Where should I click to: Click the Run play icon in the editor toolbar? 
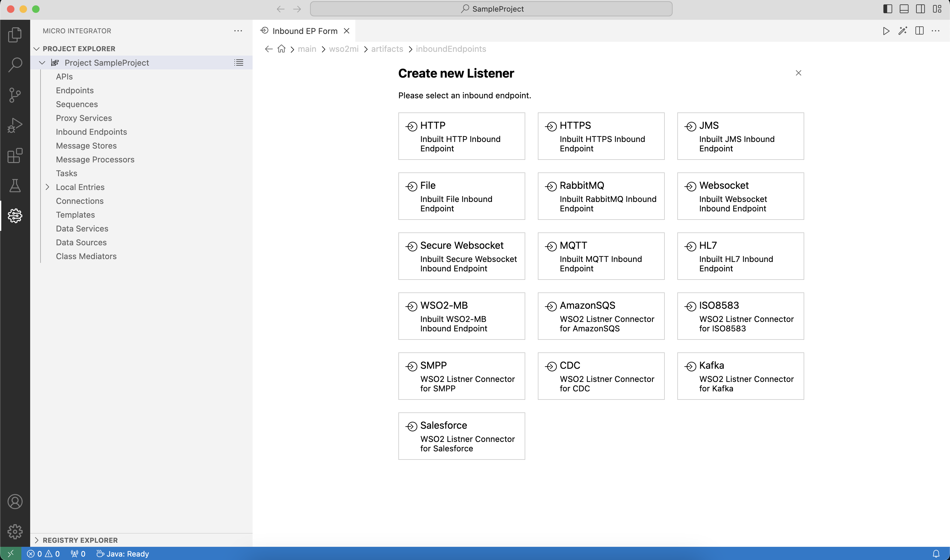pos(886,31)
